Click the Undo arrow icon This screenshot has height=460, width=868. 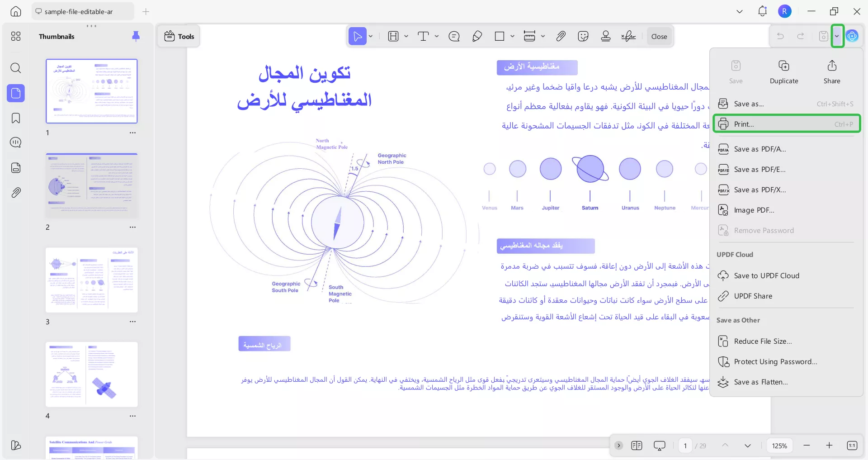click(780, 36)
